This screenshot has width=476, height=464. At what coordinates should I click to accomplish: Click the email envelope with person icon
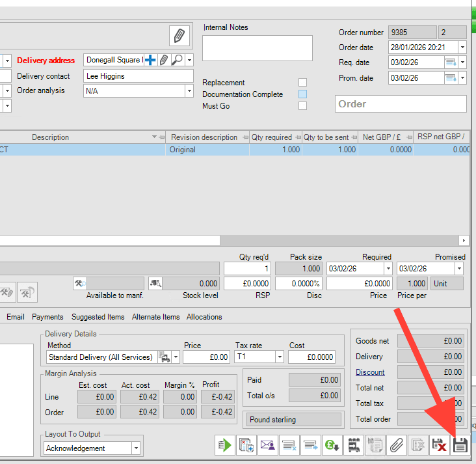click(x=268, y=446)
